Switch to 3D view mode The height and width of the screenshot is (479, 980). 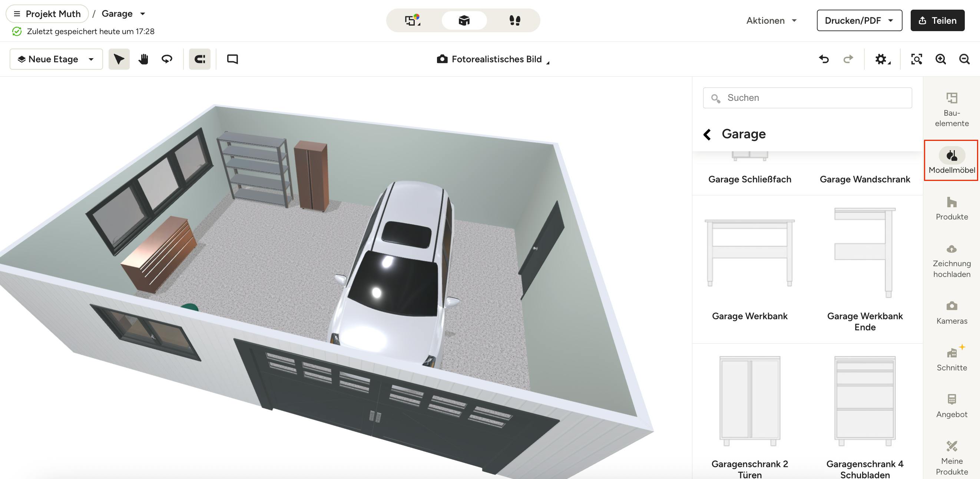pos(464,20)
